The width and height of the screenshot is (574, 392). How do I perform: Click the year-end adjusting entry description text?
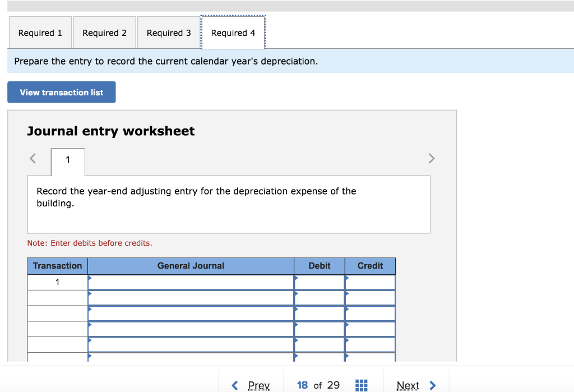point(196,197)
